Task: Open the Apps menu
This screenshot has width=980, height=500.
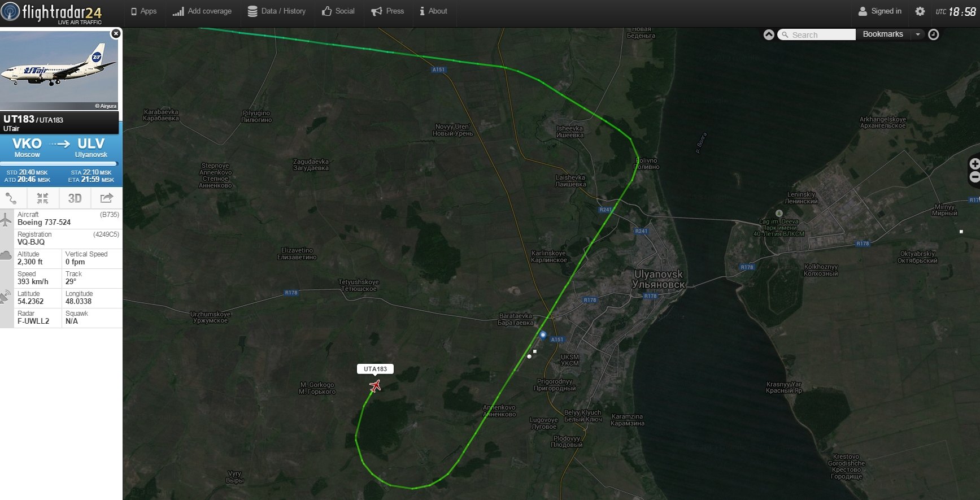Action: 143,11
